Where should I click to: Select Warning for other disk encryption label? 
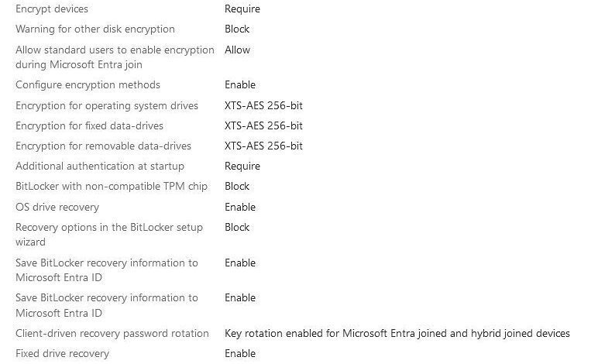coord(95,29)
